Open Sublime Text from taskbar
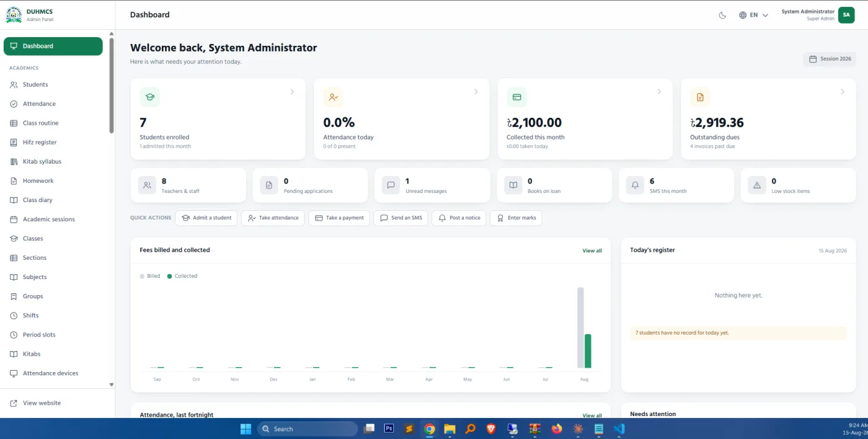Image resolution: width=868 pixels, height=439 pixels. pos(409,428)
